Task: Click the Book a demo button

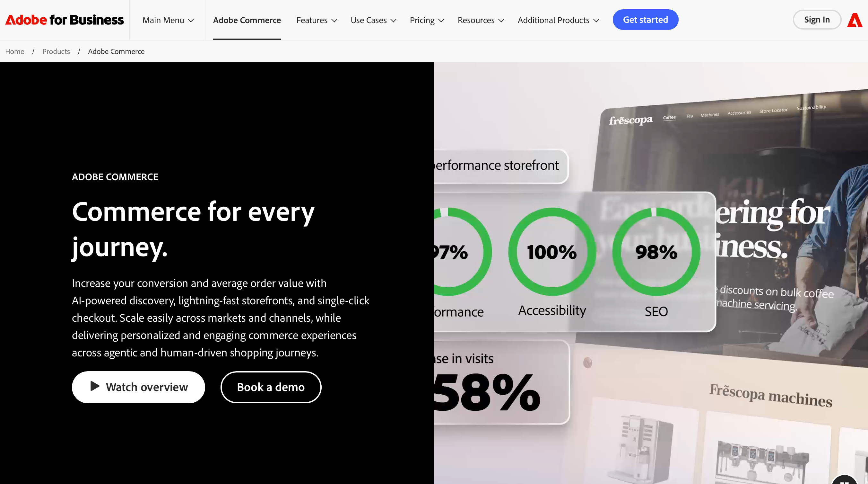Action: pos(271,387)
